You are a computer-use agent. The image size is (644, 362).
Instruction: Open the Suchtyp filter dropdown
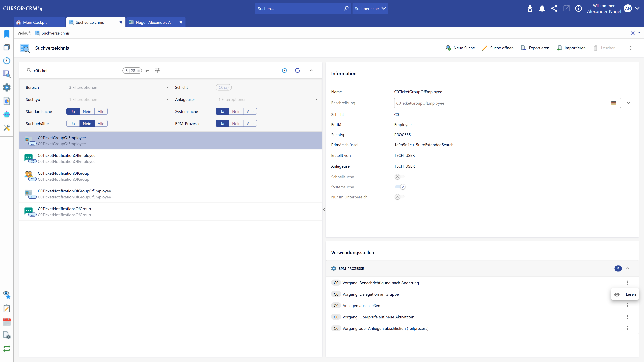tap(118, 99)
